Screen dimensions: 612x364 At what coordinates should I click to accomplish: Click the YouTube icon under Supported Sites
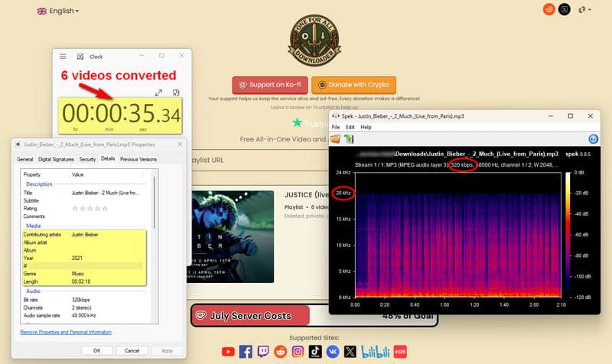[x=228, y=352]
